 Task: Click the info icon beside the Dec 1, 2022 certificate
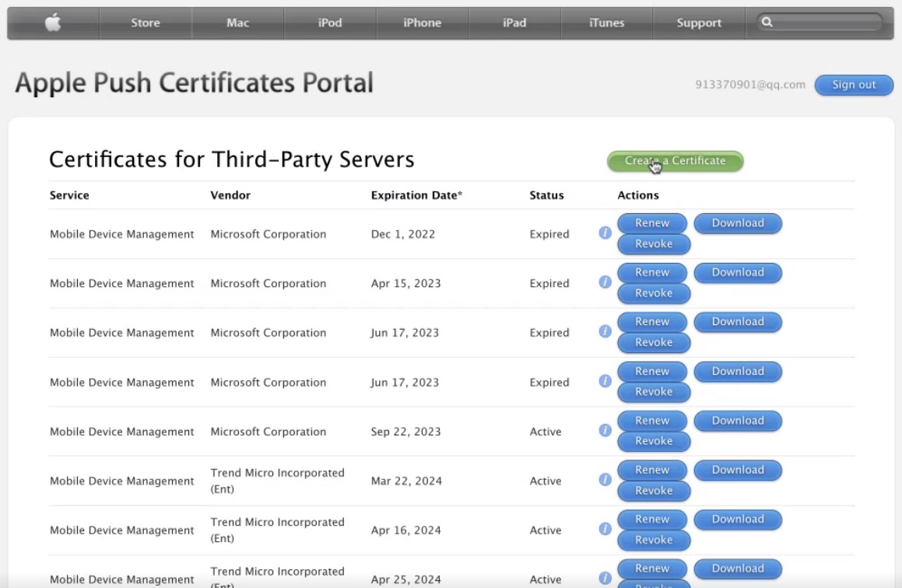coord(605,232)
